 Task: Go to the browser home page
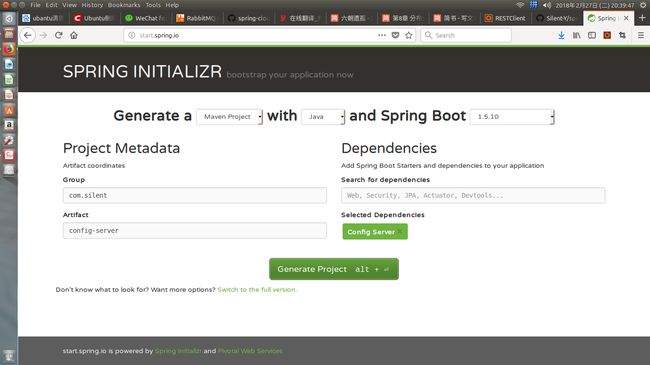[74, 35]
